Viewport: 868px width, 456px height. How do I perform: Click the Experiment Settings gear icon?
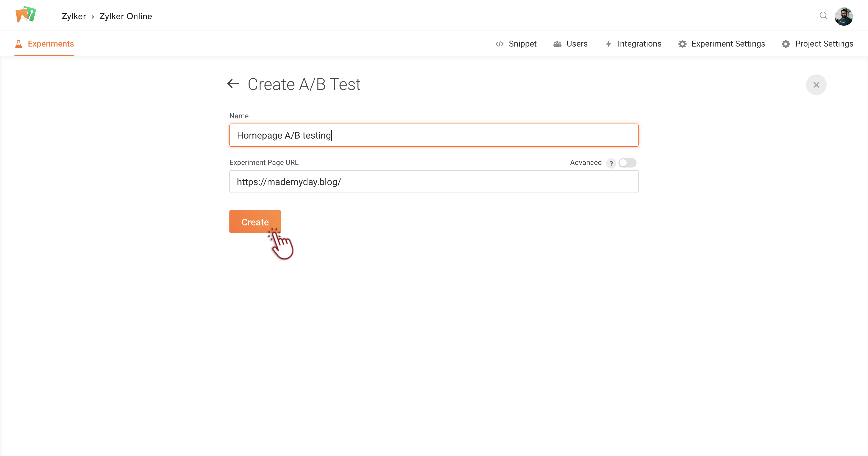click(682, 44)
